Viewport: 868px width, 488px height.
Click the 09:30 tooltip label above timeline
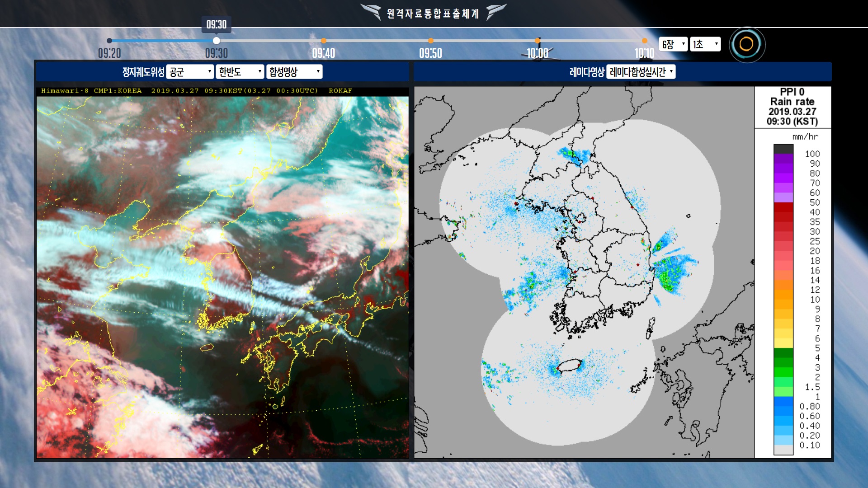[217, 24]
